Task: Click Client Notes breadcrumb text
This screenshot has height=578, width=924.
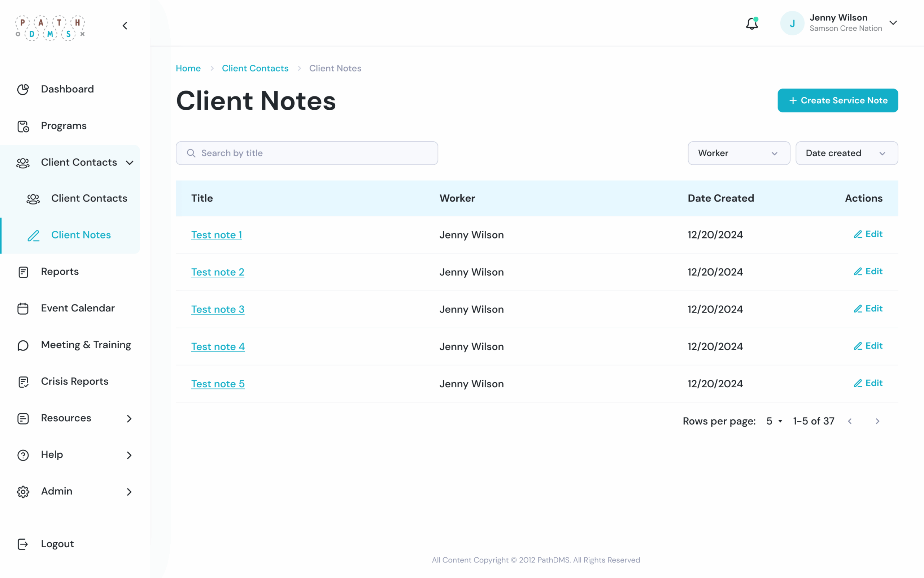Action: 335,68
